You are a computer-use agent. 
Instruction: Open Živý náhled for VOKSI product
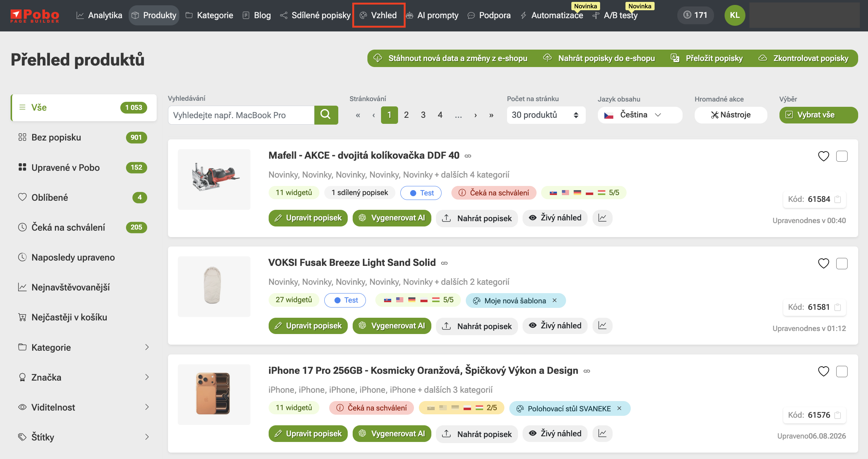tap(555, 326)
